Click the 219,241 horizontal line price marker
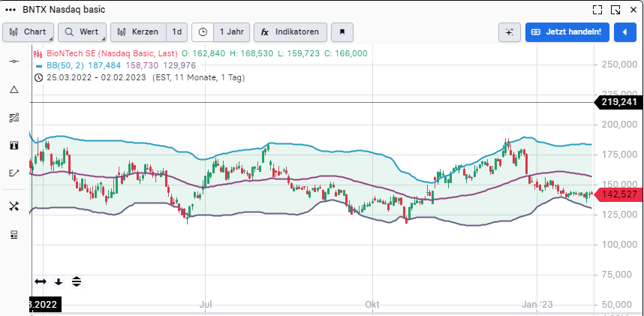 click(x=618, y=102)
